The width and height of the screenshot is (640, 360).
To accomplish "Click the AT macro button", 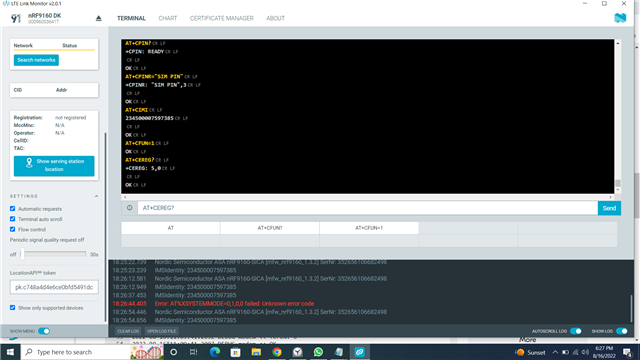I will point(171,228).
